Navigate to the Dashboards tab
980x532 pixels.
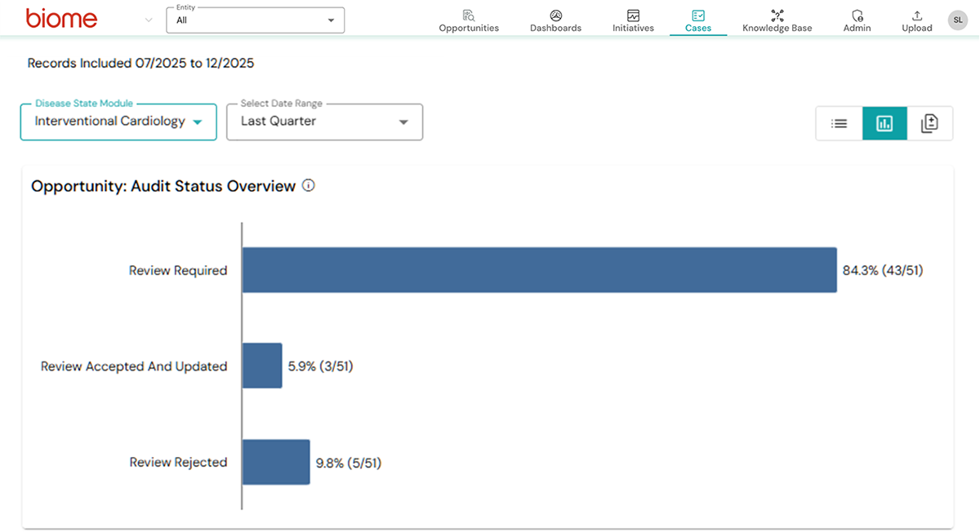click(555, 21)
